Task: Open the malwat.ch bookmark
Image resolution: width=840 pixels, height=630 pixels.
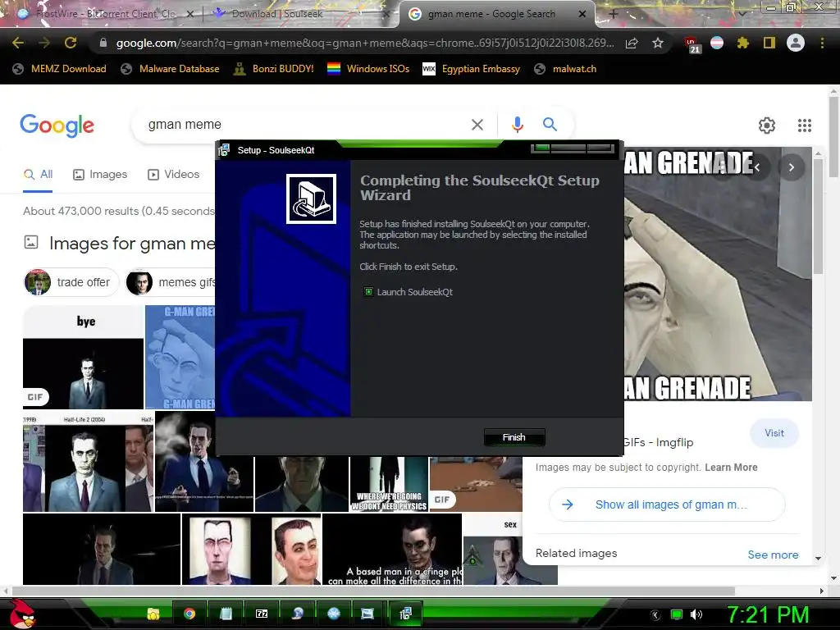Action: (x=566, y=69)
